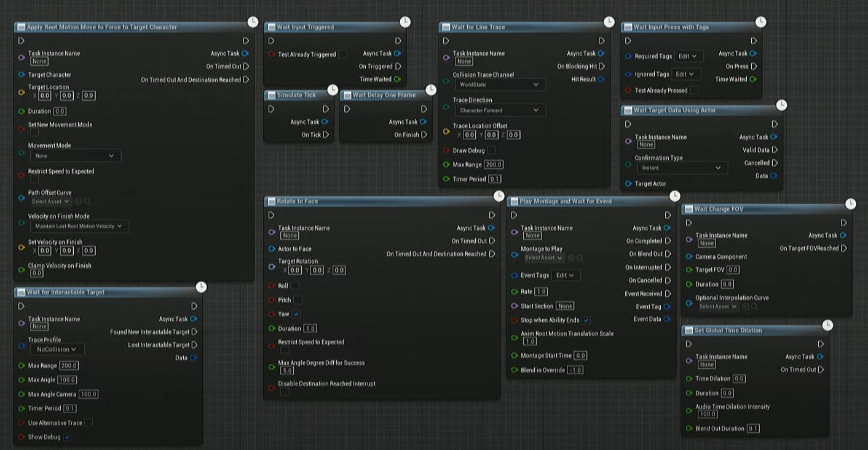Click the Time Waited pin on Wait Input Triggered

pyautogui.click(x=398, y=79)
